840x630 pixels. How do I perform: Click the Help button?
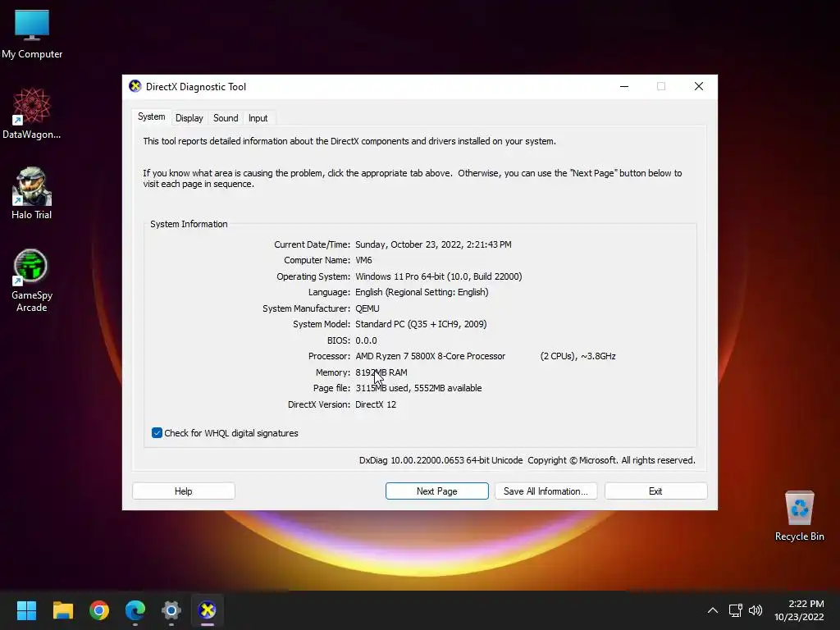tap(183, 491)
